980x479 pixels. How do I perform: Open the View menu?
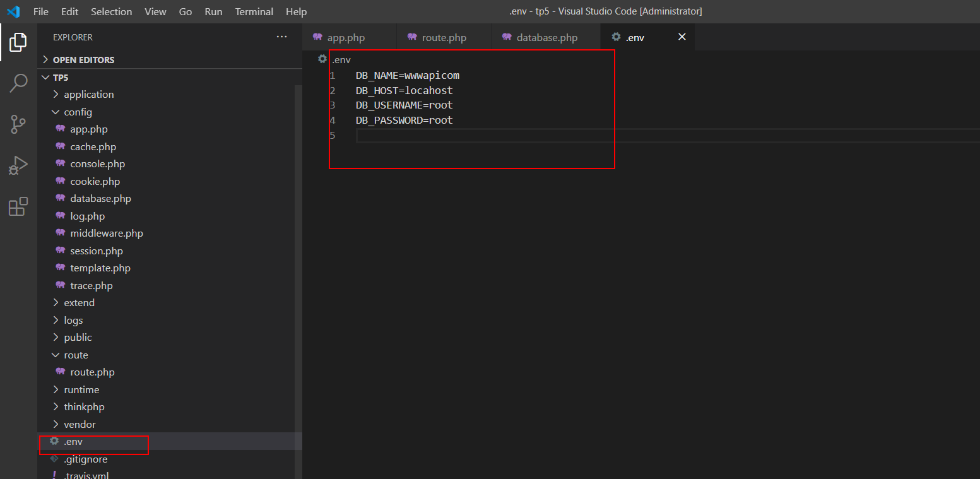(x=155, y=11)
